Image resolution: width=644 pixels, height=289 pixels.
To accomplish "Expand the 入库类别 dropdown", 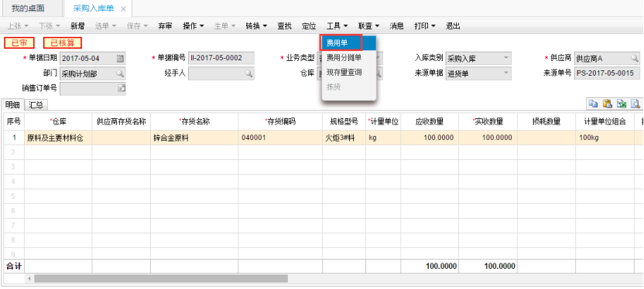I will click(x=506, y=59).
